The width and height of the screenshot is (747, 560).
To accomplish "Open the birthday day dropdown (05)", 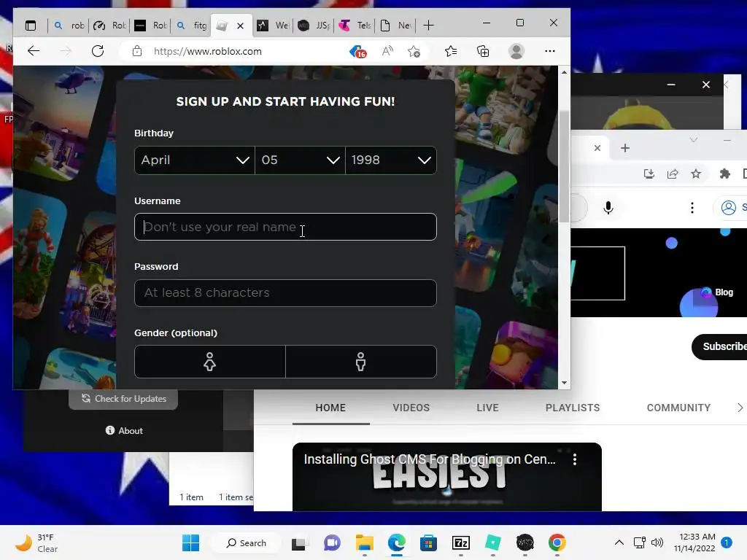I will point(300,160).
